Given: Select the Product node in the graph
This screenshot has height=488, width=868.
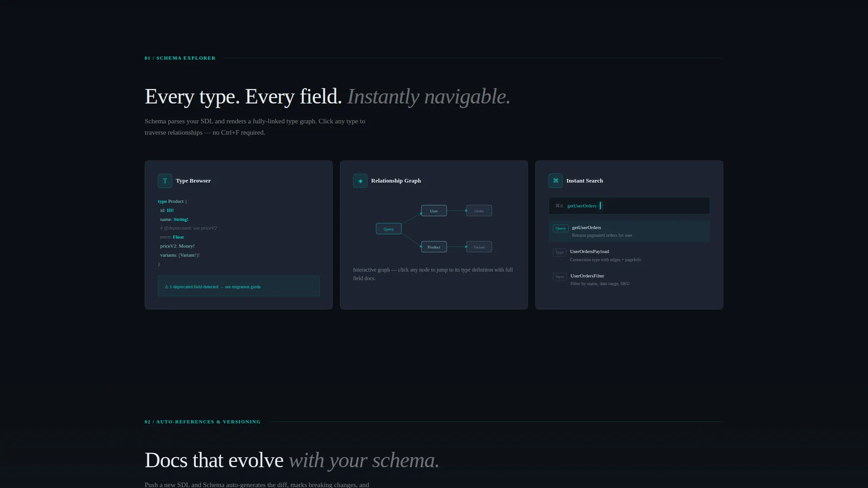Looking at the screenshot, I should 434,247.
